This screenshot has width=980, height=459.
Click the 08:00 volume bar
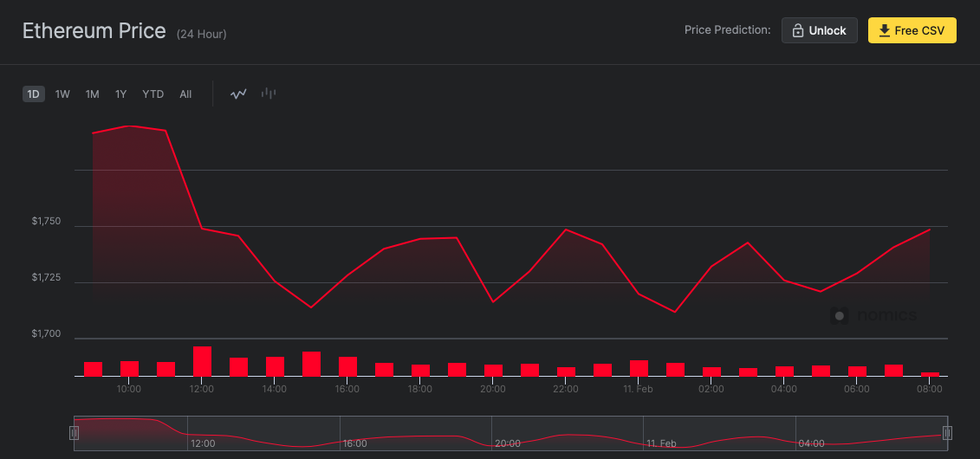[x=930, y=374]
